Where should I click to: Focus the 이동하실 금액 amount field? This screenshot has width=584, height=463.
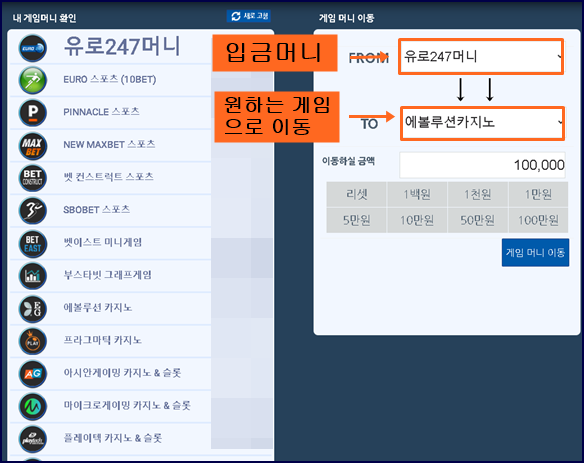[x=482, y=165]
